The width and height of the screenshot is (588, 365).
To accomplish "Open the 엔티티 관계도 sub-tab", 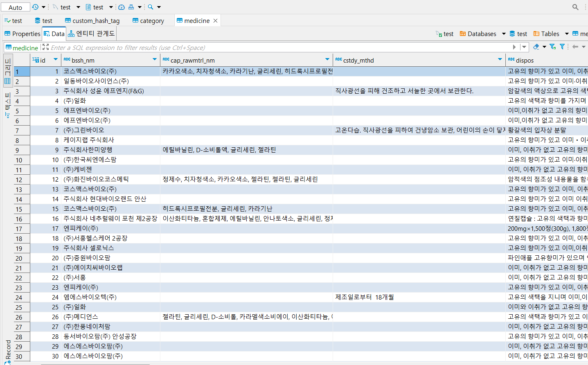I will point(91,34).
